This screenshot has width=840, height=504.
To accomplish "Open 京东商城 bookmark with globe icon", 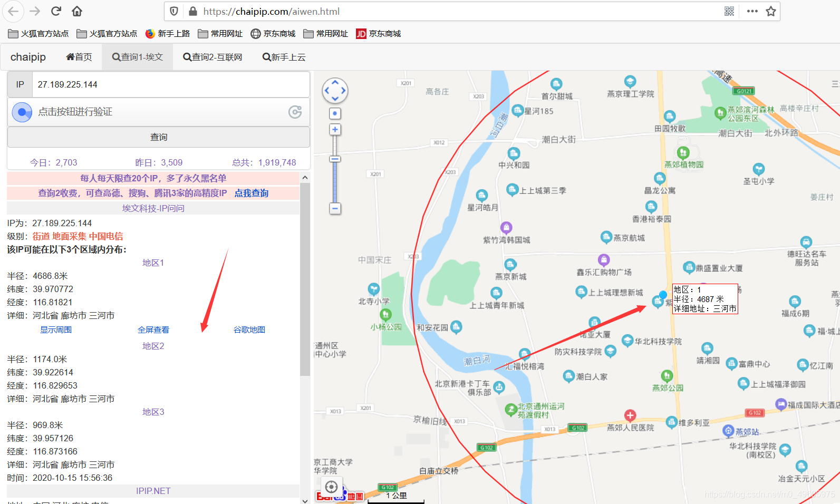I will (x=273, y=34).
